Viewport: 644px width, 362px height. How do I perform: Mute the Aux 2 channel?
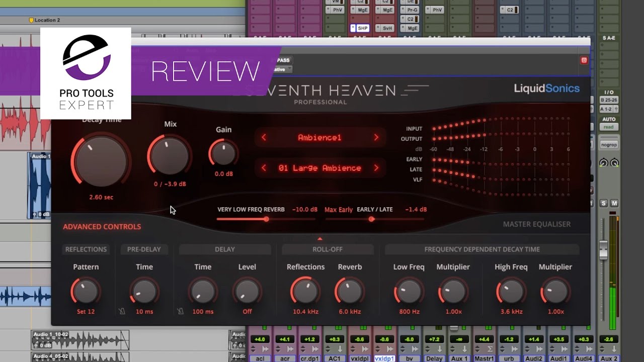614,203
